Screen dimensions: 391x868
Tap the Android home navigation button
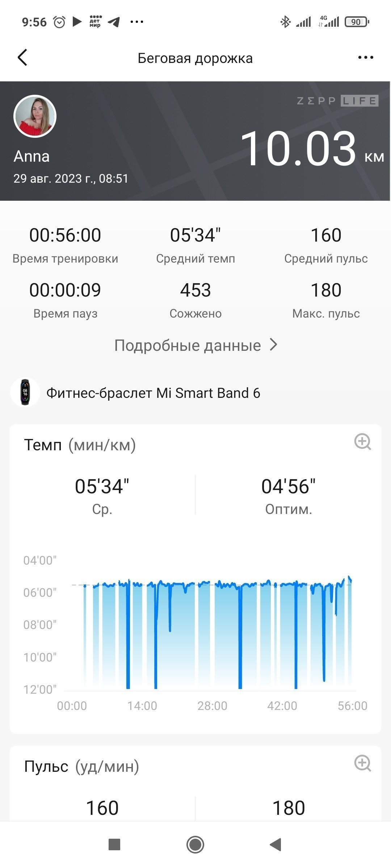195,845
